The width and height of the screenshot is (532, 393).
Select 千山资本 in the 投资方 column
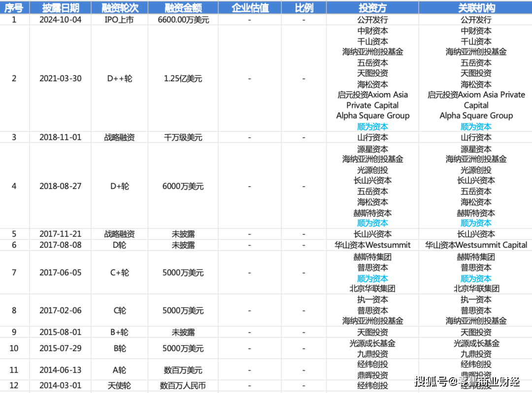(x=372, y=41)
